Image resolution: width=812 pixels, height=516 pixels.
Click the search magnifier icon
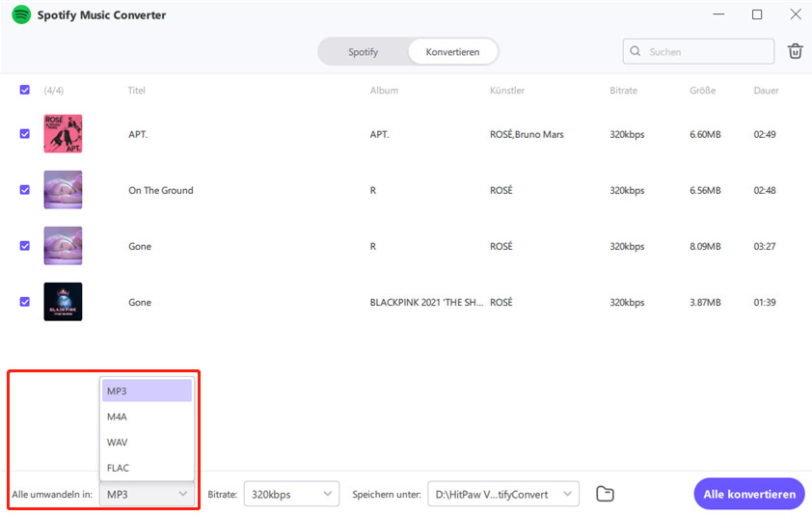point(636,51)
